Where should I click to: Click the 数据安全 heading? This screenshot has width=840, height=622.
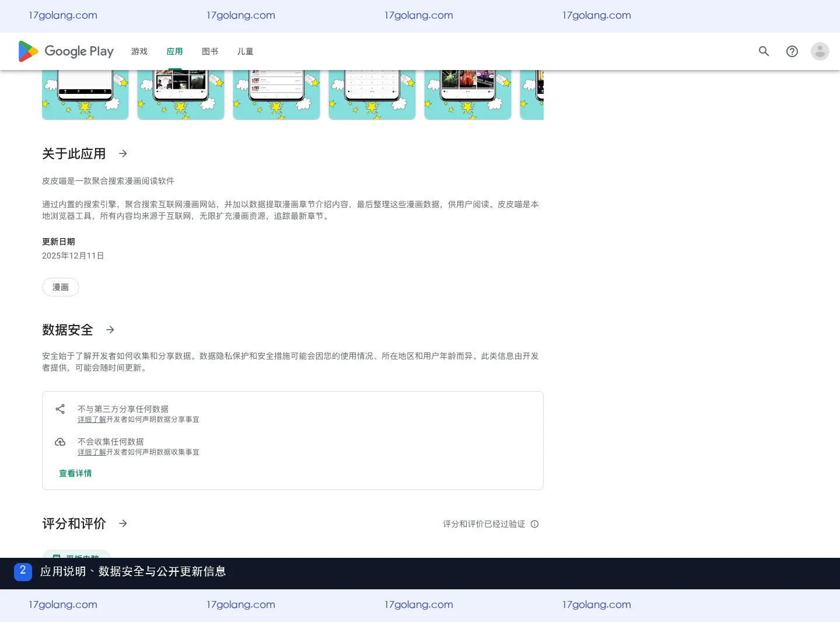click(68, 330)
